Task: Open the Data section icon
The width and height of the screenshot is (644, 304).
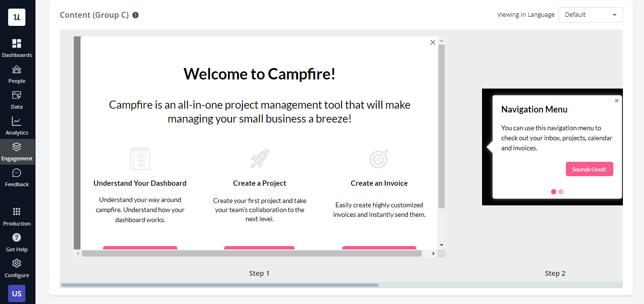Action: 17,96
